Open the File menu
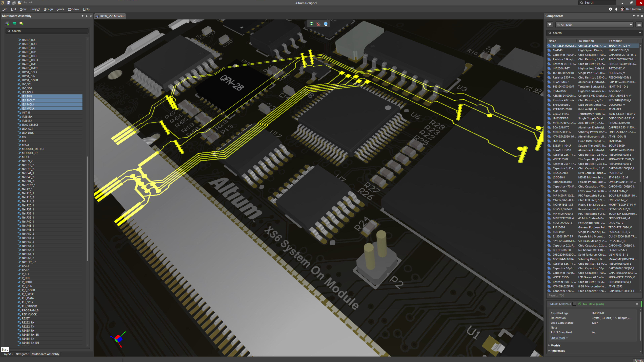The image size is (644, 362). 5,9
